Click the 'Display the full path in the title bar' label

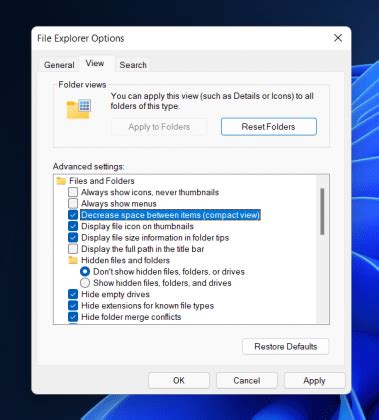[x=143, y=249]
